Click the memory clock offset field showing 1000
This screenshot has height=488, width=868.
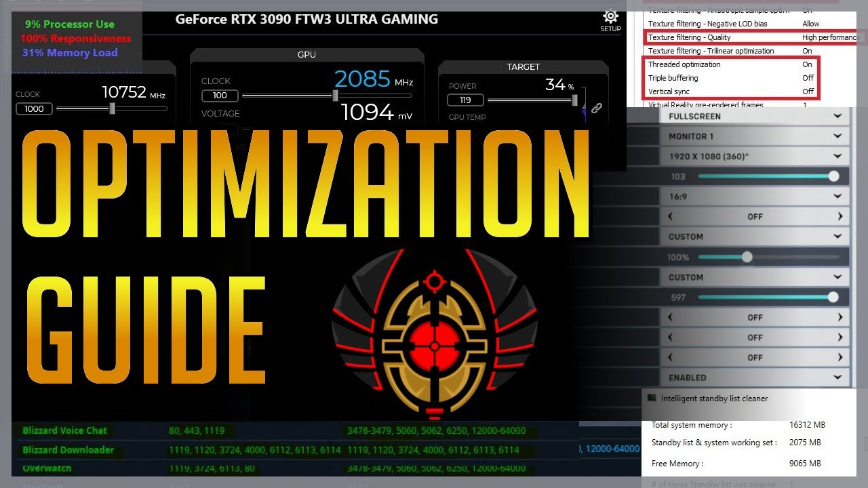point(34,108)
